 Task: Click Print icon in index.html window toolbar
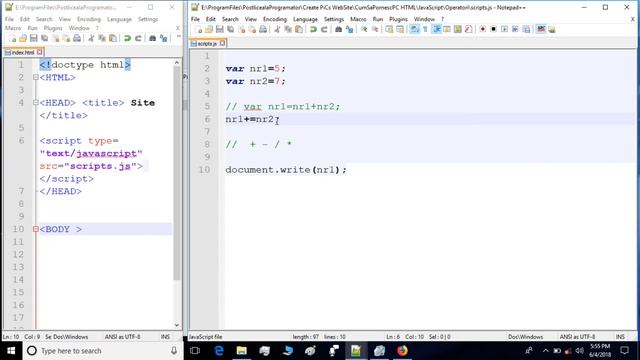[x=77, y=38]
